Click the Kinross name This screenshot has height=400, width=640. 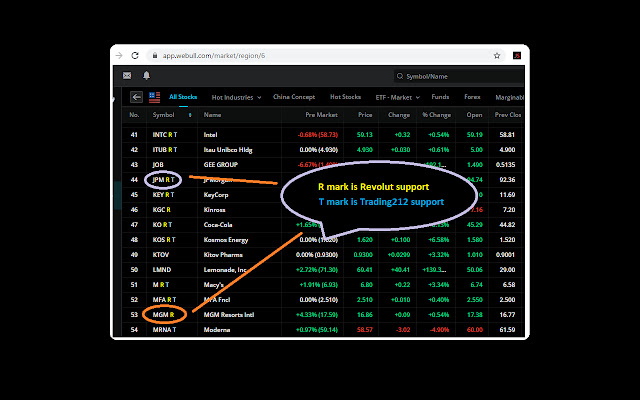tap(214, 210)
